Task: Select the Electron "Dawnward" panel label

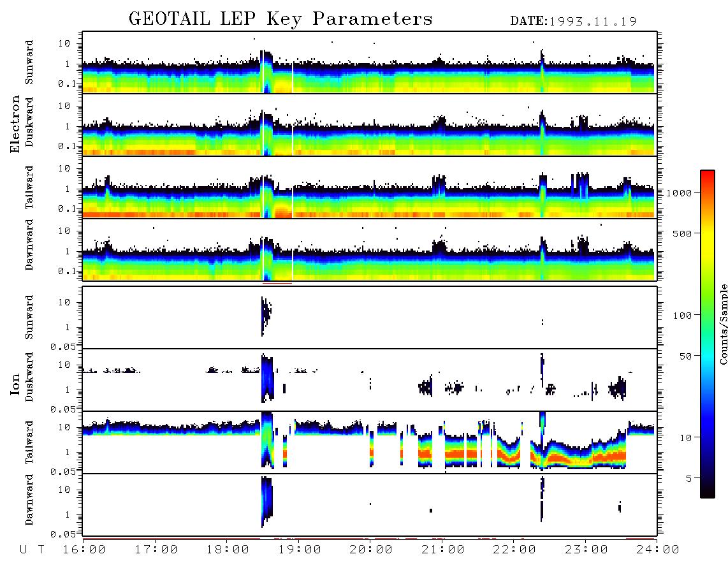Action: pos(29,245)
